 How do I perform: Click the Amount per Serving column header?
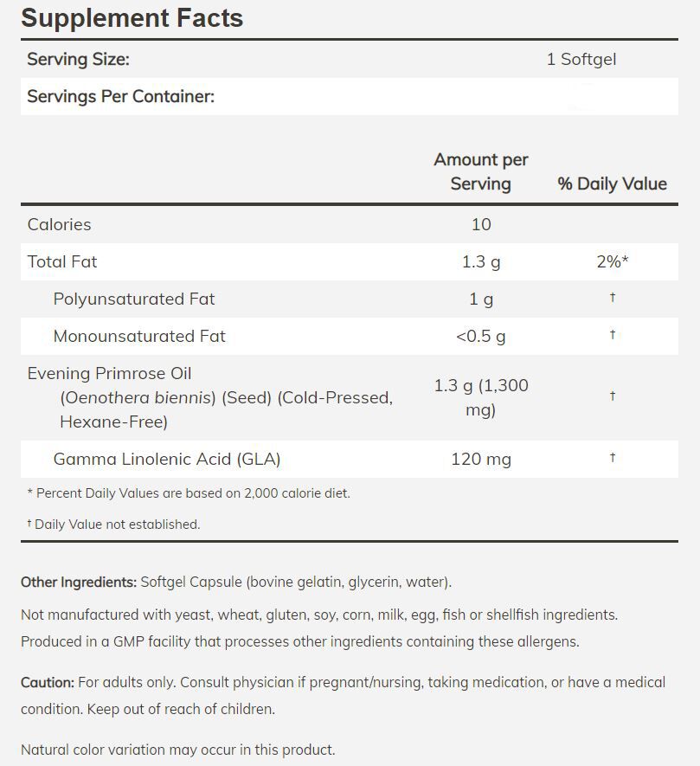pos(480,171)
